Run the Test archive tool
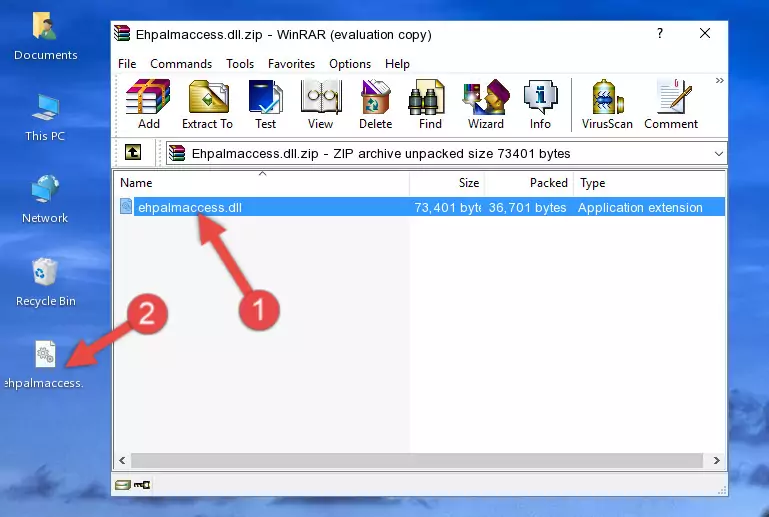This screenshot has width=769, height=517. (x=265, y=104)
